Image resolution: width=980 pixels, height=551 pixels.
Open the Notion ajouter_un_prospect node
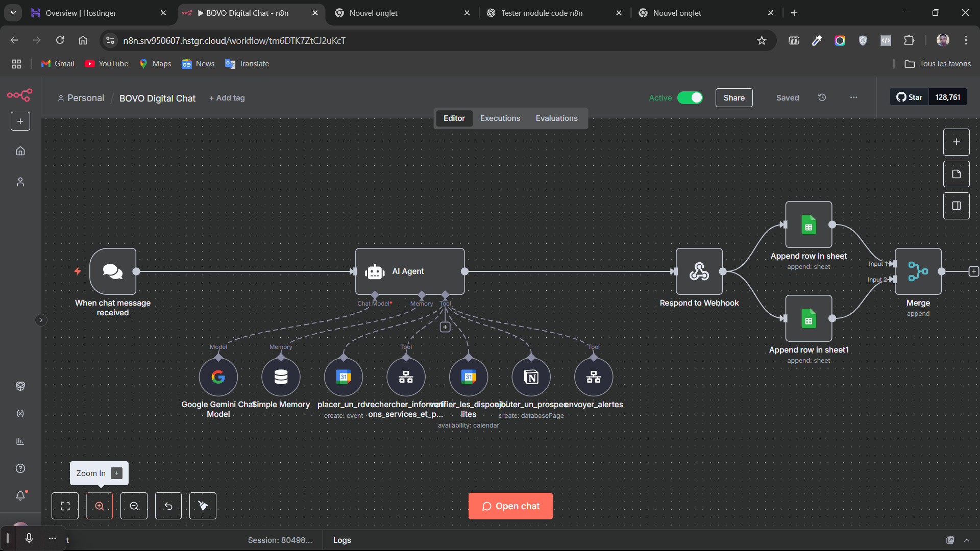click(x=531, y=377)
